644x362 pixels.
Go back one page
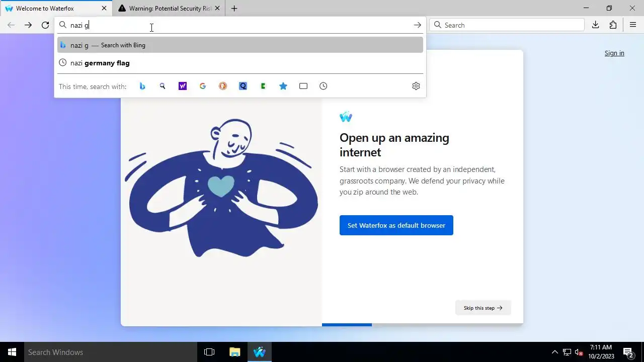(11, 25)
